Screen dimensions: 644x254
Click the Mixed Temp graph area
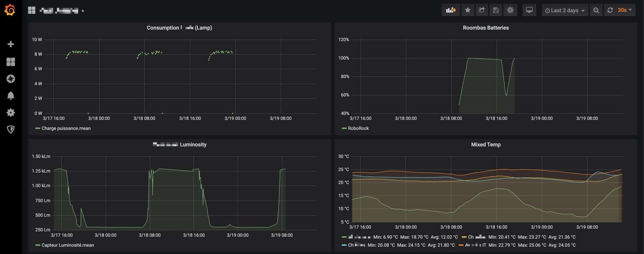(487, 189)
